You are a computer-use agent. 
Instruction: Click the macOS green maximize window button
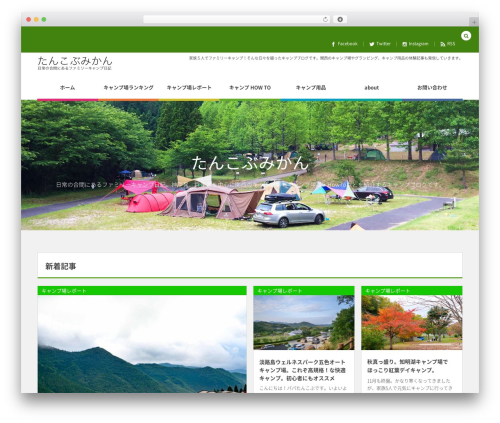44,19
